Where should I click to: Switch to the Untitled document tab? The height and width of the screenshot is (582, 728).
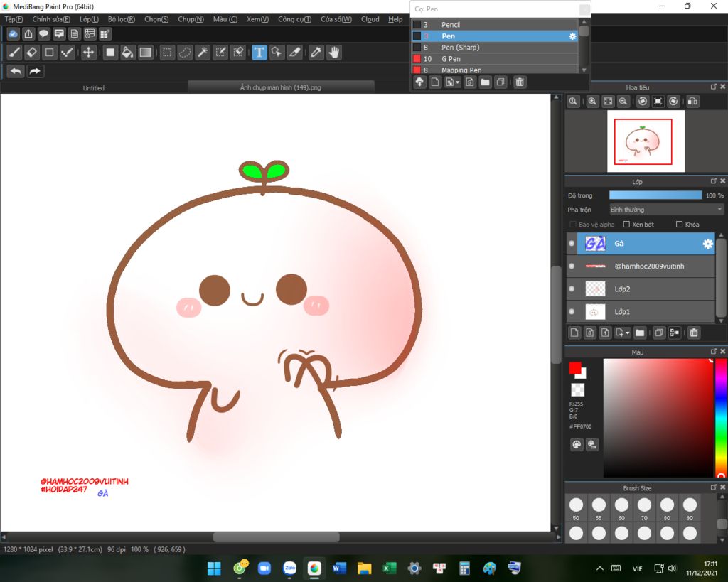pos(94,87)
